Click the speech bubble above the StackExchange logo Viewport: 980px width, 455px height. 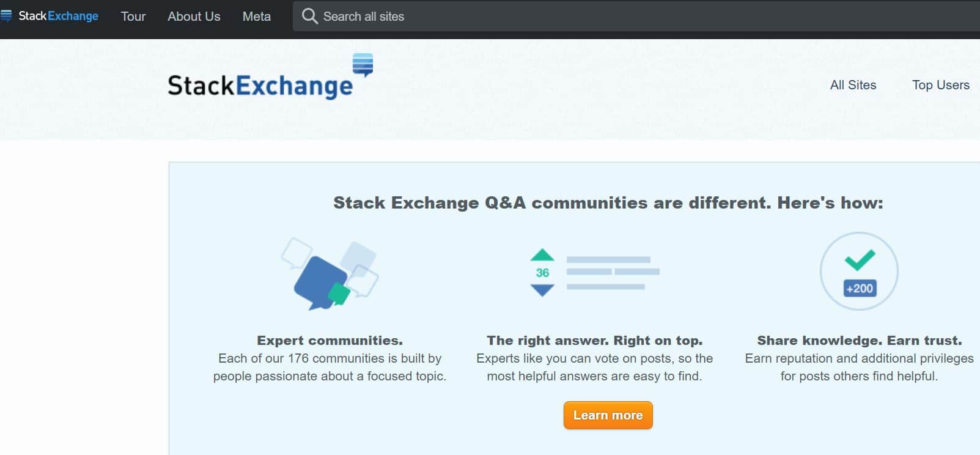pyautogui.click(x=363, y=65)
